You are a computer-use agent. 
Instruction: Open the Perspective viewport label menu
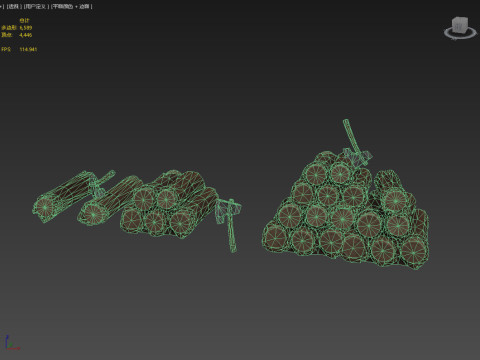coord(14,6)
